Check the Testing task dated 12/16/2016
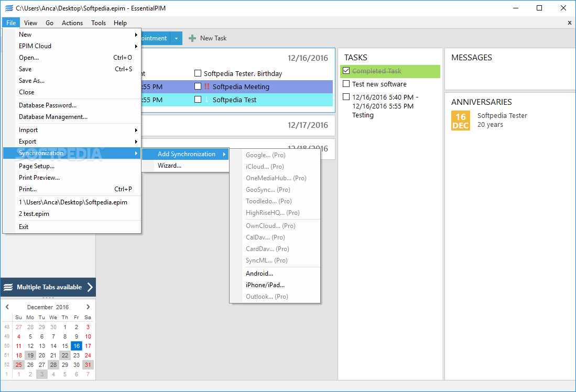This screenshot has width=576, height=392. pos(346,96)
